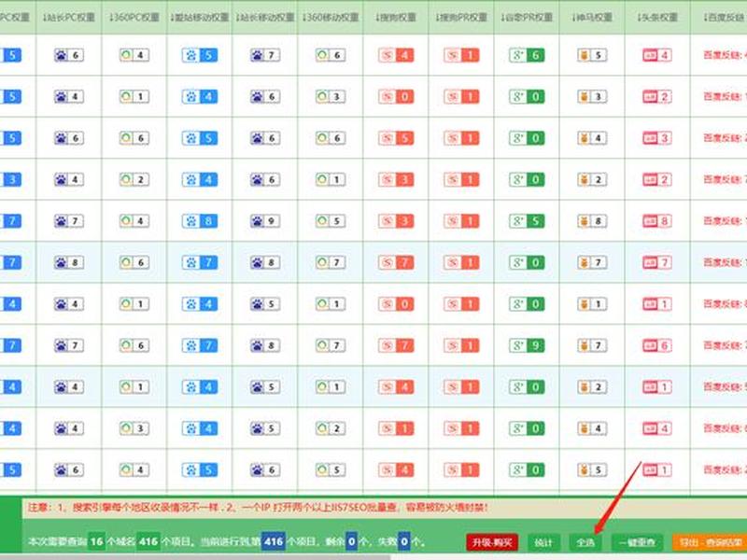This screenshot has width=747, height=560.
Task: Click 搜狗权重 badge showing 5
Action: (396, 138)
